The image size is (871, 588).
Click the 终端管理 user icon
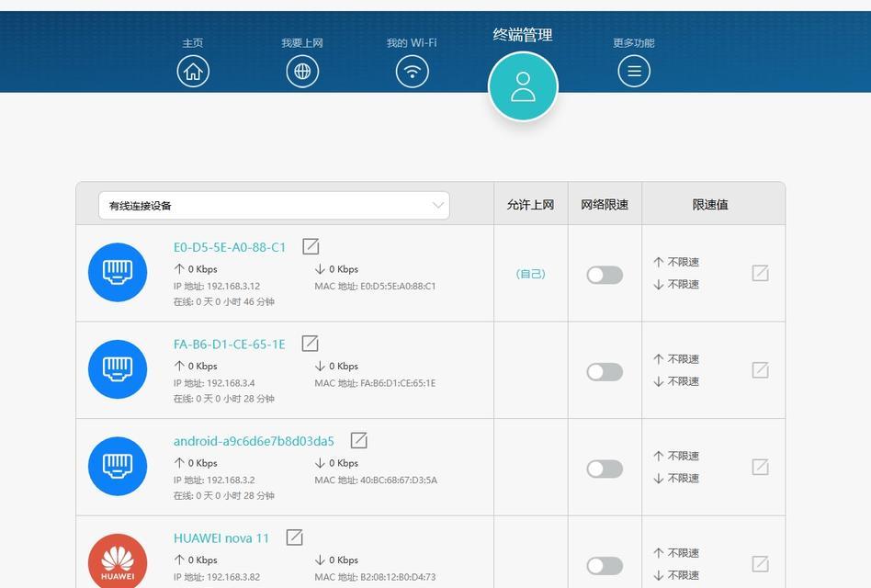pyautogui.click(x=523, y=86)
